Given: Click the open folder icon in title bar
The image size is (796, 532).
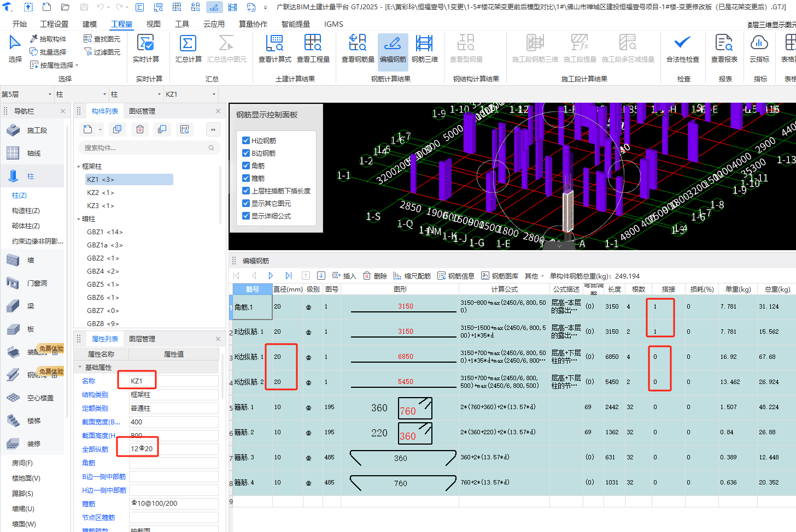Looking at the screenshot, I should 65,7.
